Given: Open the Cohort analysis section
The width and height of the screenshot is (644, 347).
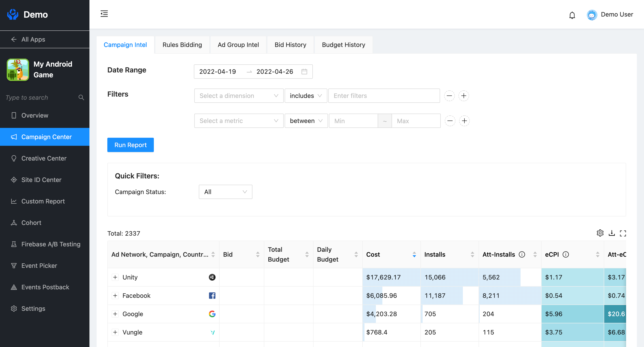Looking at the screenshot, I should (x=31, y=222).
